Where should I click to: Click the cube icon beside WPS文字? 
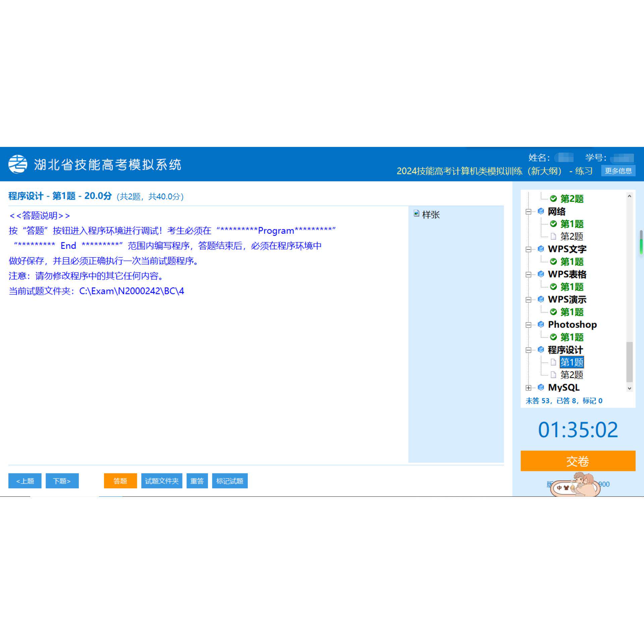[x=541, y=249]
